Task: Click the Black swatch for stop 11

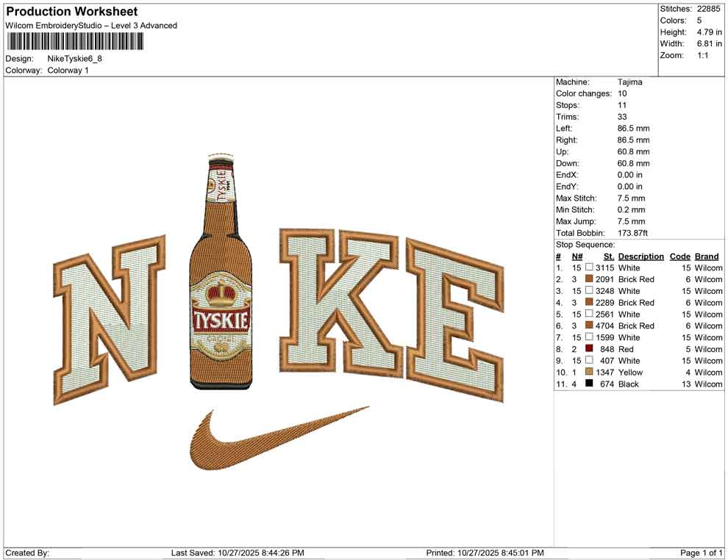Action: coord(589,383)
